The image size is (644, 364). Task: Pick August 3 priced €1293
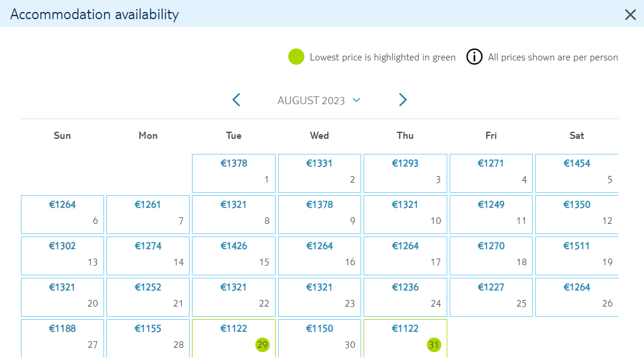tap(405, 173)
